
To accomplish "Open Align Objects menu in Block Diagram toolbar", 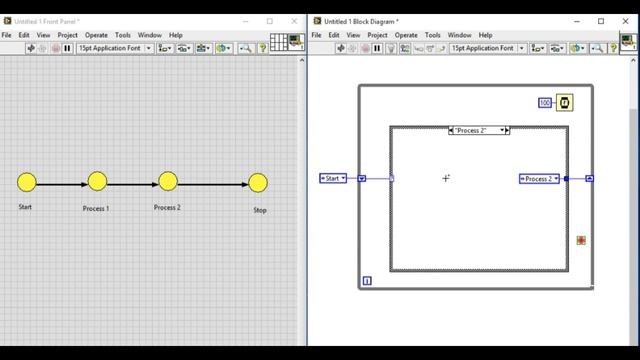I will pyautogui.click(x=538, y=49).
